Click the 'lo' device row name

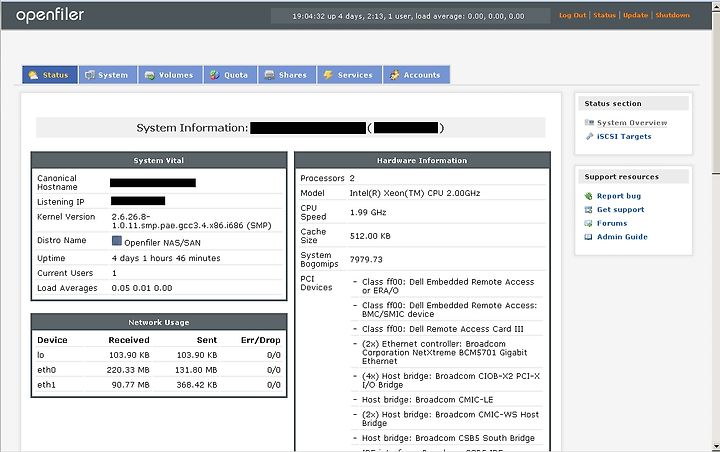(41, 355)
